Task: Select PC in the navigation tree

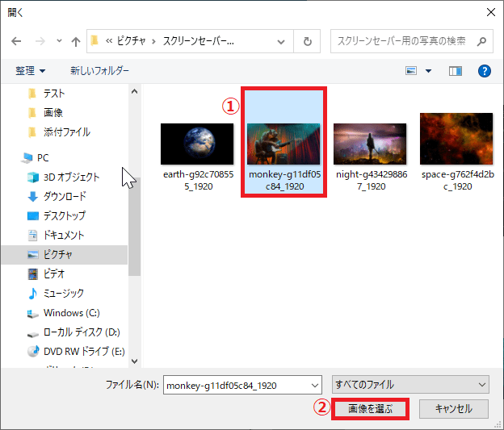Action: pyautogui.click(x=43, y=158)
